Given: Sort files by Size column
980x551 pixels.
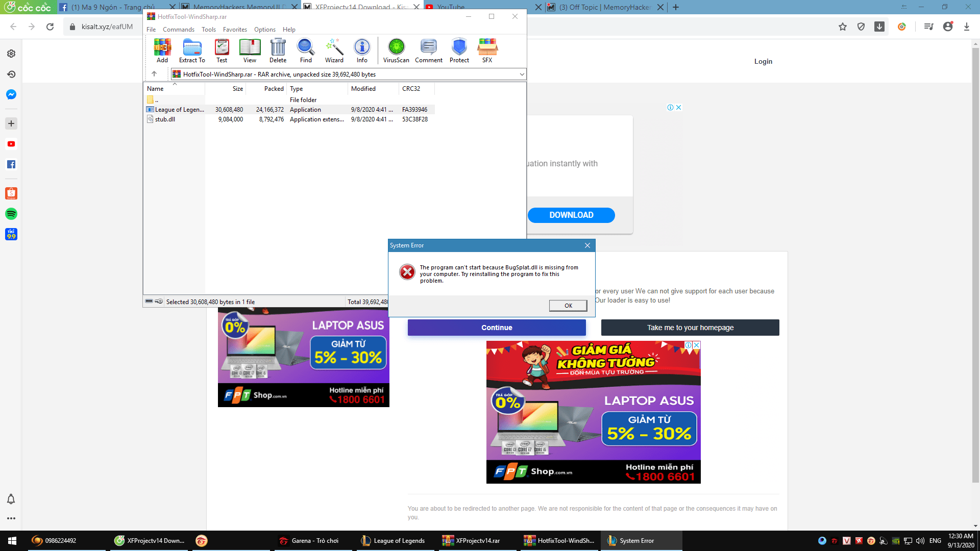Looking at the screenshot, I should (x=225, y=89).
